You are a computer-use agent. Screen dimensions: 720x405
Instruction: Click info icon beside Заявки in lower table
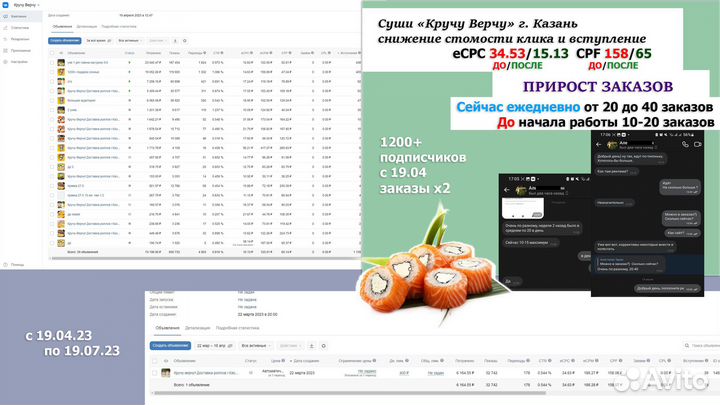pyautogui.click(x=648, y=361)
